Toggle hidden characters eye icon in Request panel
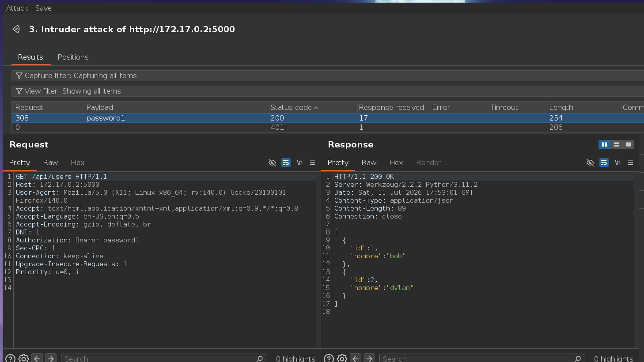The width and height of the screenshot is (644, 362). tap(272, 162)
